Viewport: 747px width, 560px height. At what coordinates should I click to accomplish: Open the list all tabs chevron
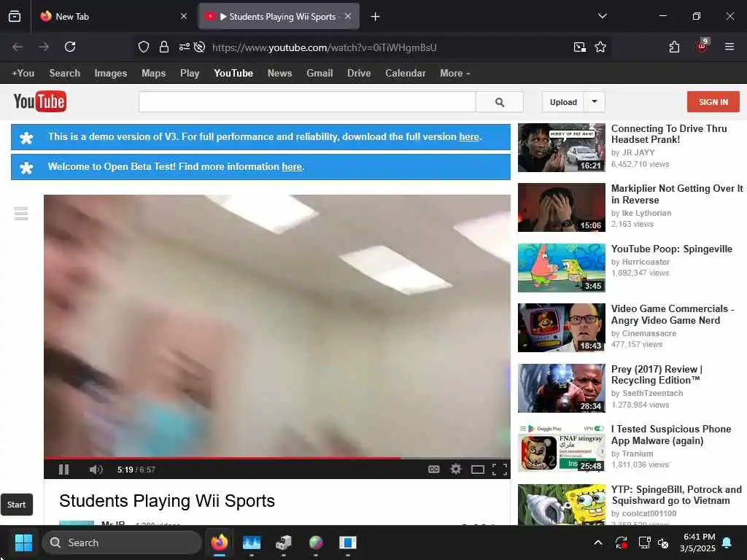point(602,16)
